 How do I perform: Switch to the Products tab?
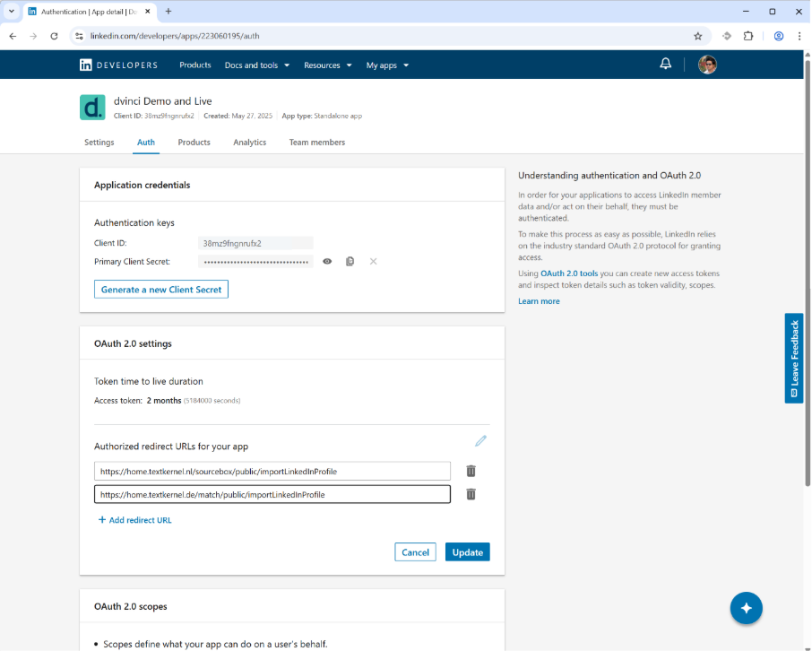pyautogui.click(x=194, y=142)
